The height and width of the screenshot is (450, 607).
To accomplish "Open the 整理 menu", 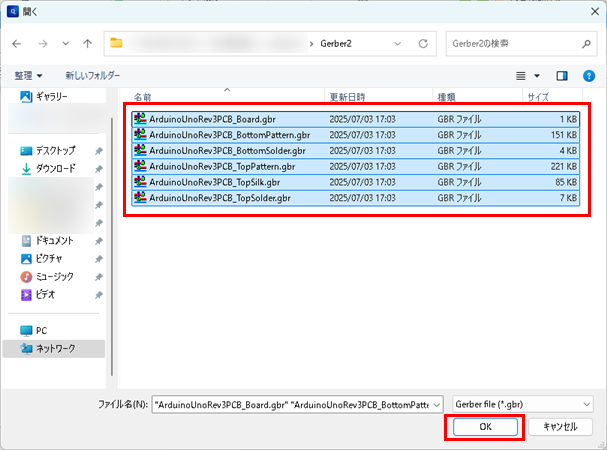I will pyautogui.click(x=28, y=76).
